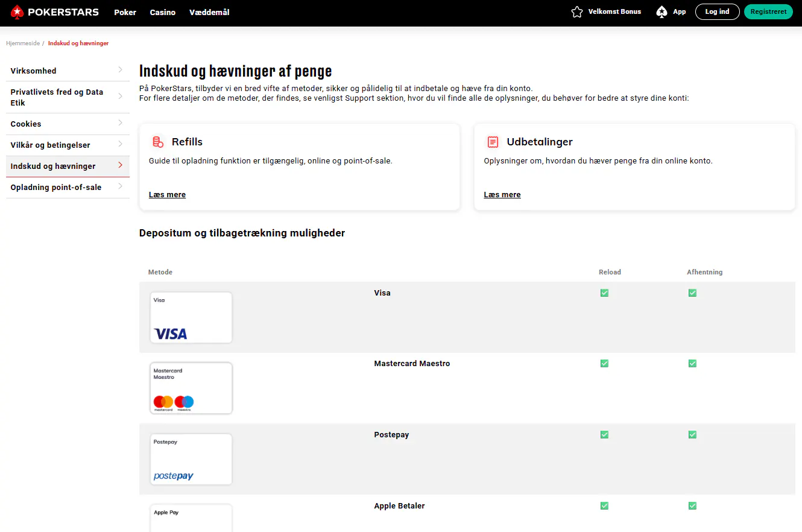Click the Visa card logo
This screenshot has height=532, width=802.
coord(171,334)
